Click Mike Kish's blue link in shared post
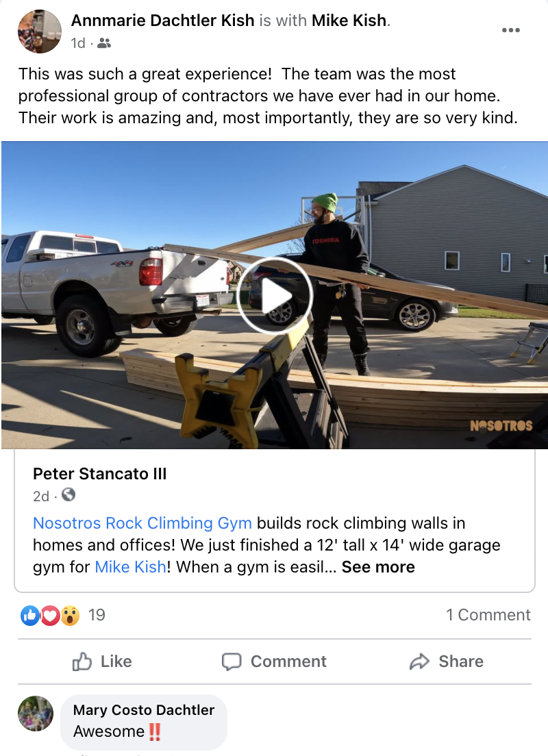The image size is (548, 756). 130,567
